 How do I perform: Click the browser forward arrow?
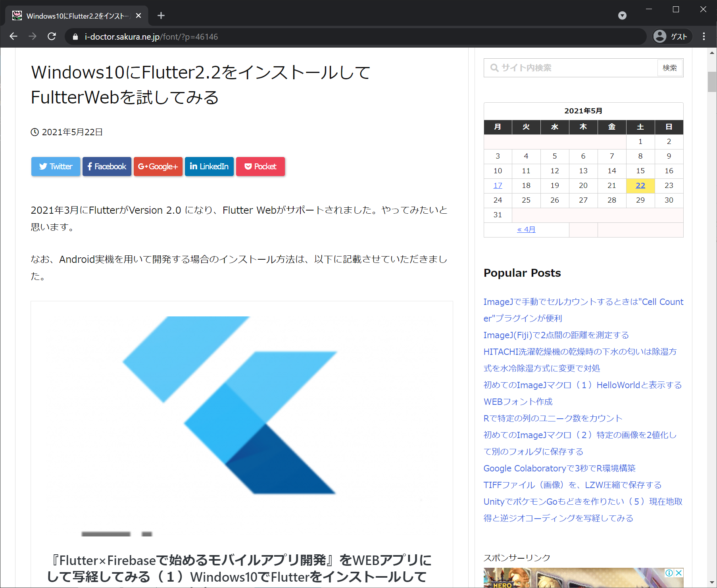(33, 36)
